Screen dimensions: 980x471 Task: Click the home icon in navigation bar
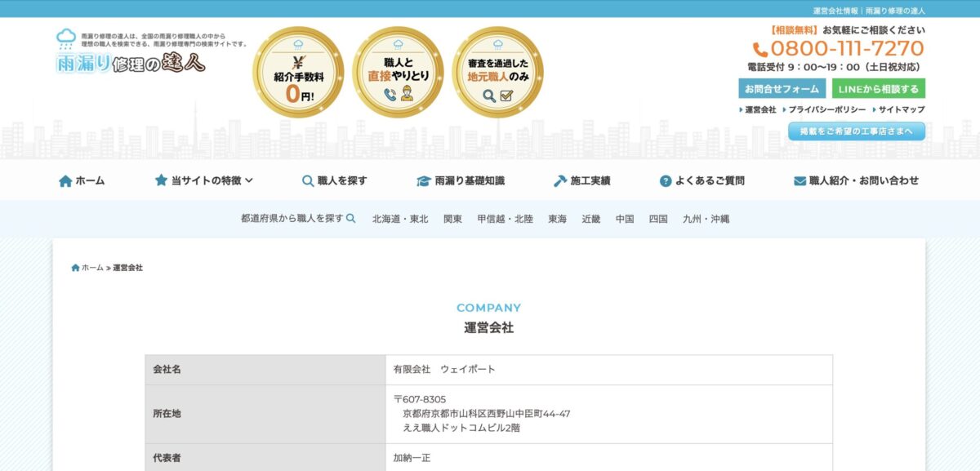click(65, 181)
